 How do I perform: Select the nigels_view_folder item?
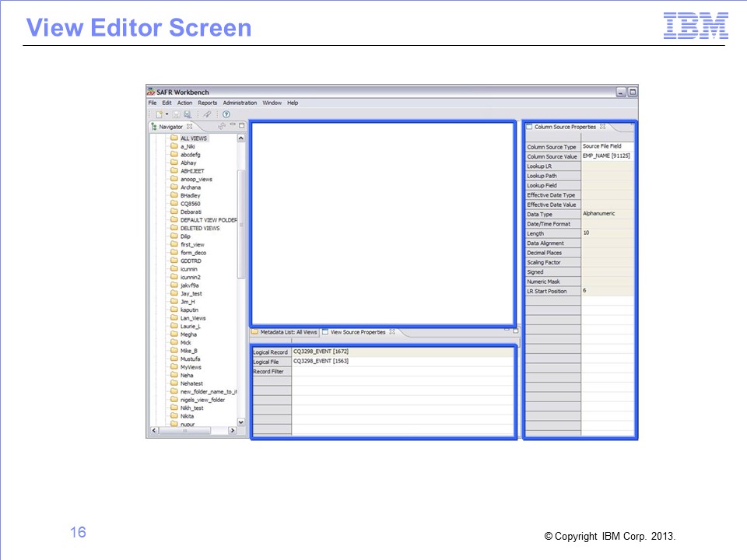tap(202, 400)
